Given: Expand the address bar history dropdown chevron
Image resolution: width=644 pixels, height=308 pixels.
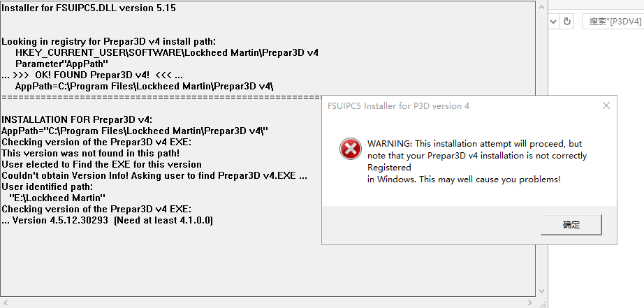Looking at the screenshot, I should pos(553,22).
